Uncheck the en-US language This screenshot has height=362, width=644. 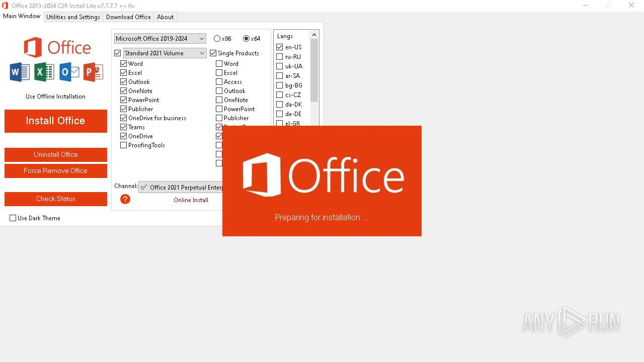click(x=280, y=47)
